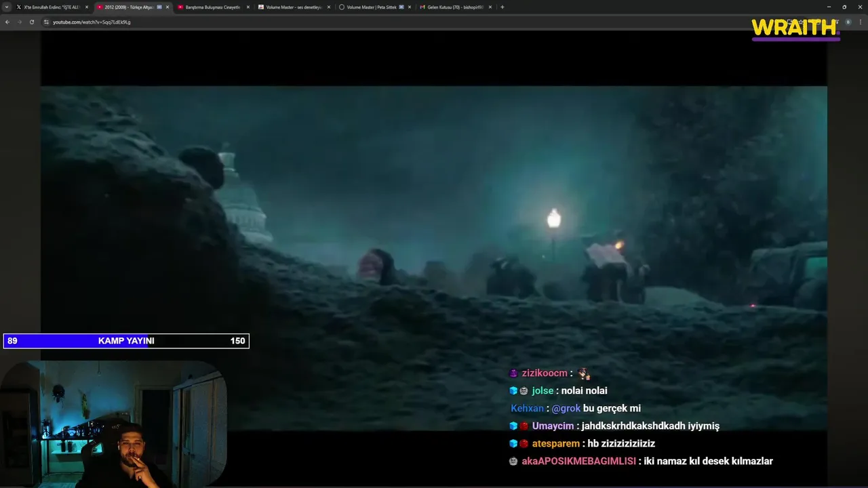
Task: Click the KAMP YAYINI goal label
Action: pyautogui.click(x=126, y=341)
